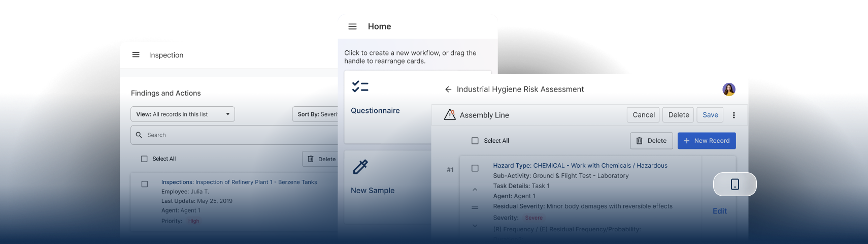This screenshot has width=868, height=244.
Task: Click the blue New Record button
Action: (707, 141)
